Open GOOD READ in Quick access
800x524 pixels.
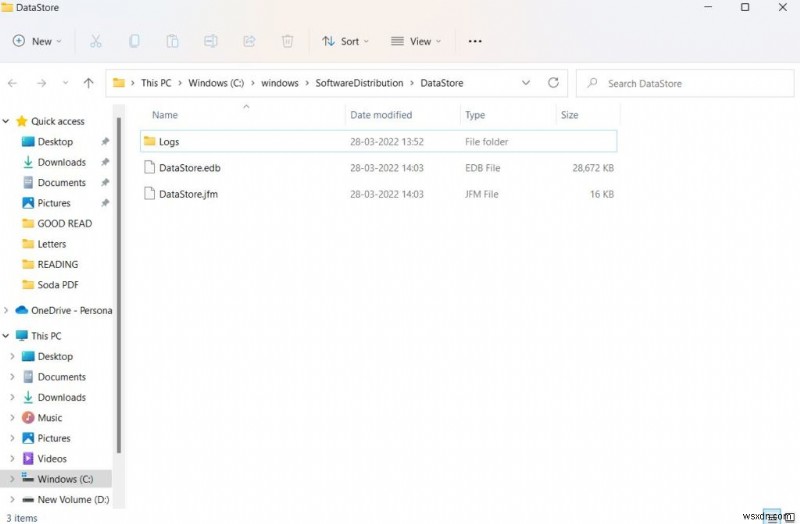point(64,223)
